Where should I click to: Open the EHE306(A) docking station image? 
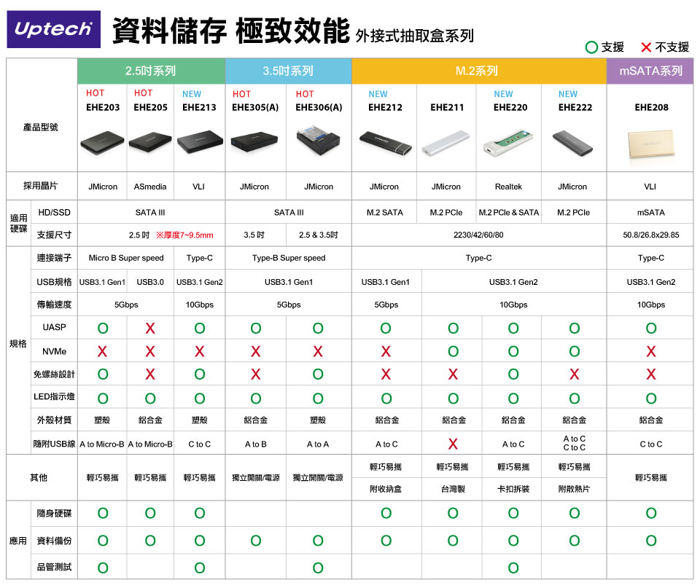click(x=318, y=140)
